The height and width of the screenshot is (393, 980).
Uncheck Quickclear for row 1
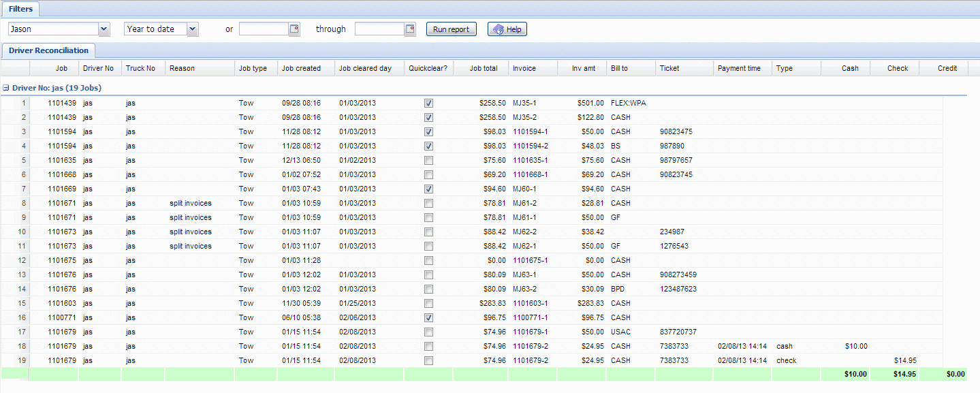coord(428,104)
